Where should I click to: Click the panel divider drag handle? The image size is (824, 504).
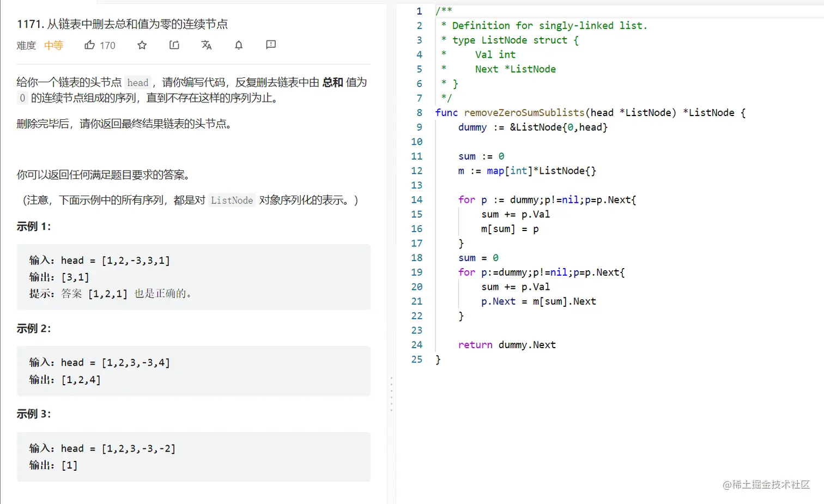pos(391,393)
